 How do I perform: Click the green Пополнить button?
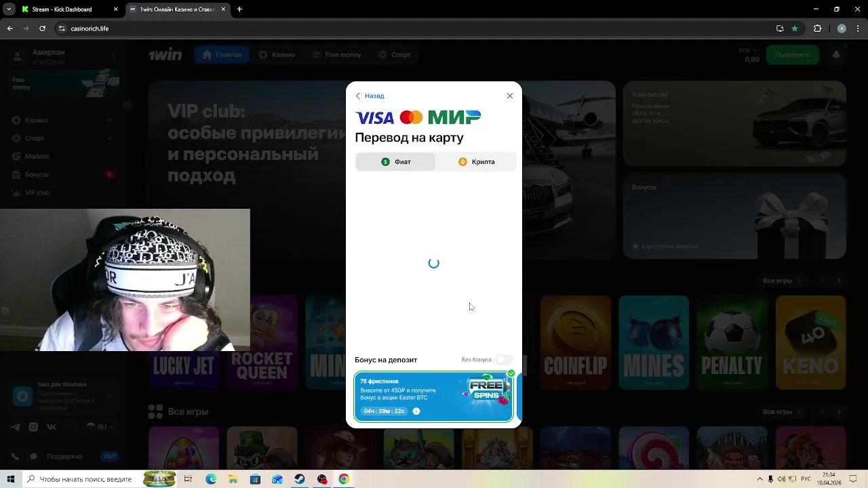point(792,55)
